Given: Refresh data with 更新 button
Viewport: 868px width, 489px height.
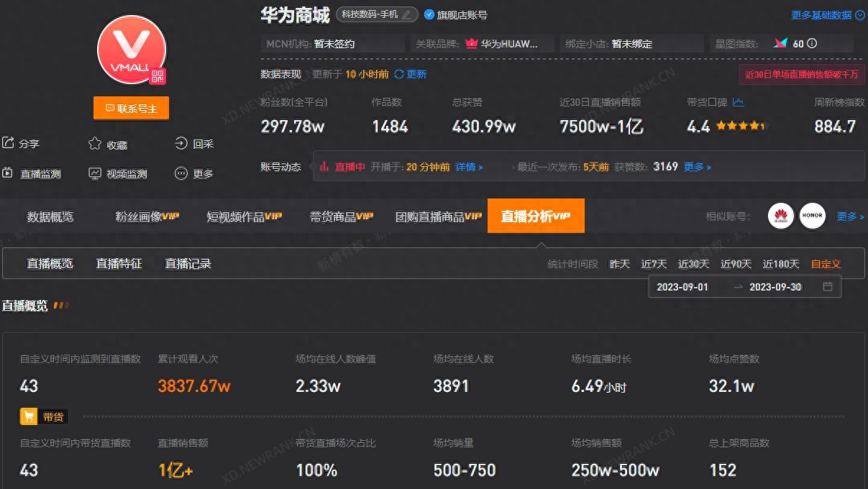Looking at the screenshot, I should point(410,74).
